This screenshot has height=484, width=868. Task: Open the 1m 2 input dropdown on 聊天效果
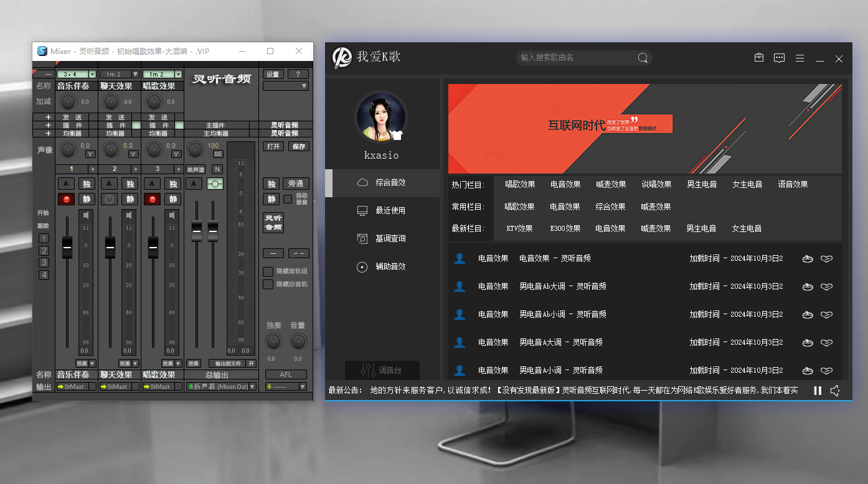coord(136,75)
